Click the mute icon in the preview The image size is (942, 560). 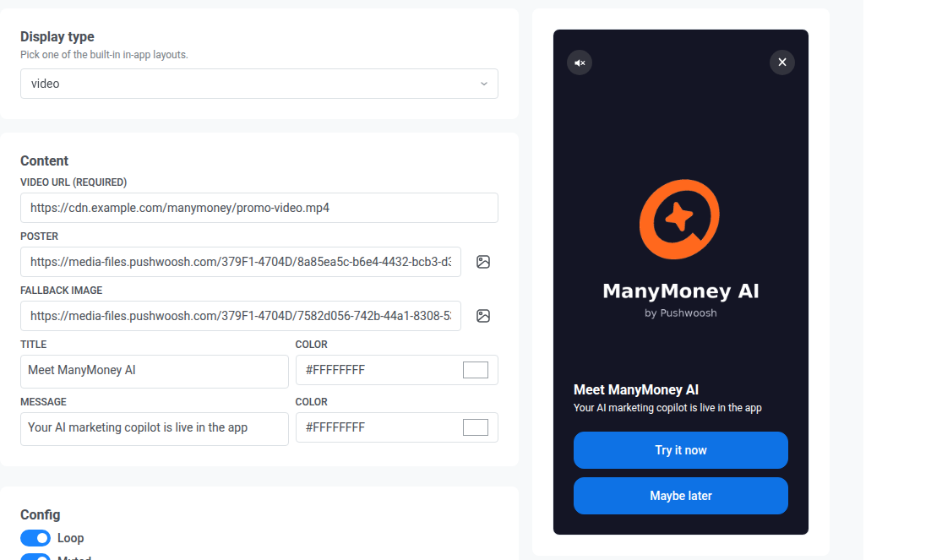[579, 63]
